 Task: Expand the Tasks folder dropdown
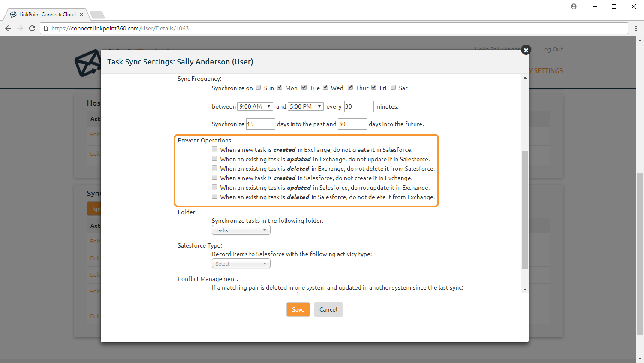[x=241, y=230]
